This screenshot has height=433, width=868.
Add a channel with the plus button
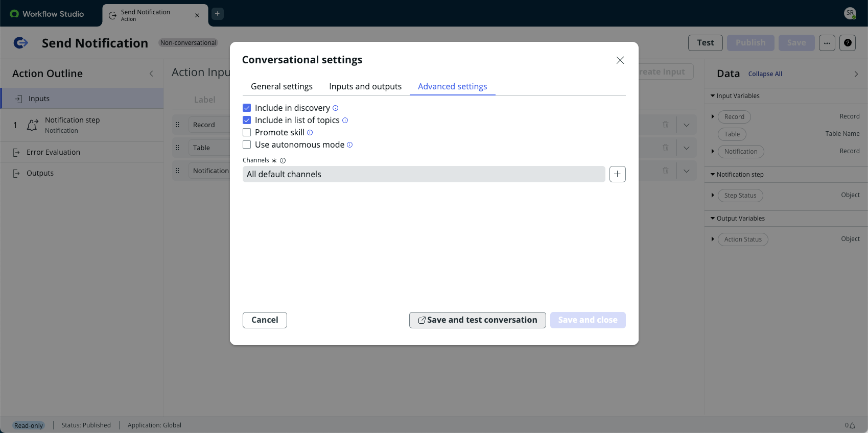pyautogui.click(x=617, y=174)
